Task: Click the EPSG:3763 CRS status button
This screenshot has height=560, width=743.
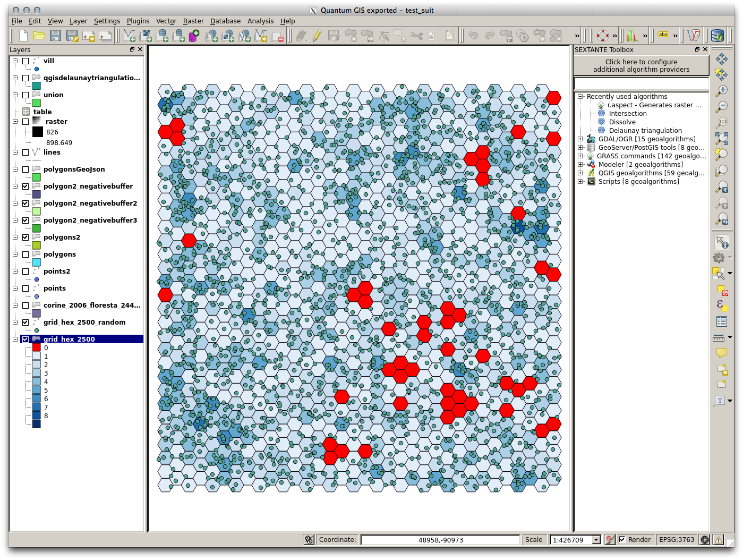Action: (x=676, y=540)
